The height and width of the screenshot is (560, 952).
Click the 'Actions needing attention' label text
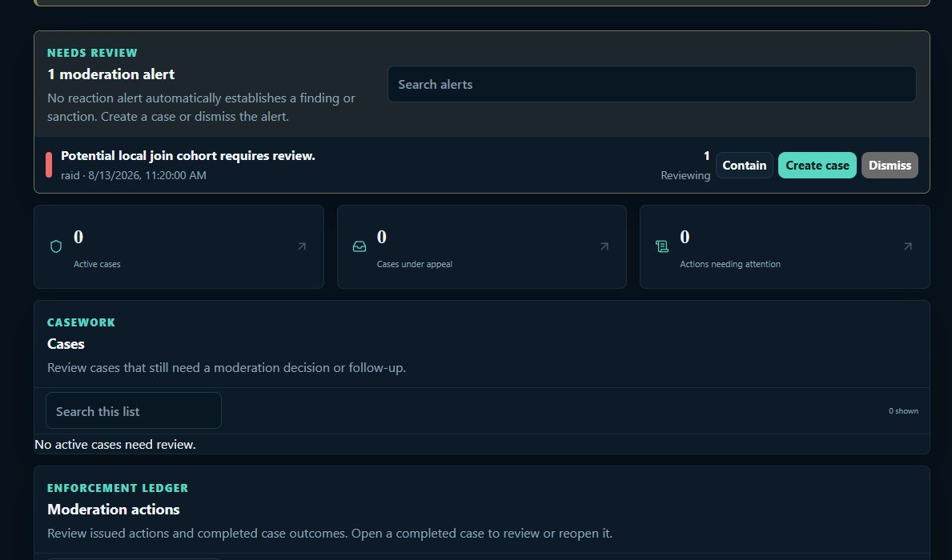pyautogui.click(x=729, y=264)
